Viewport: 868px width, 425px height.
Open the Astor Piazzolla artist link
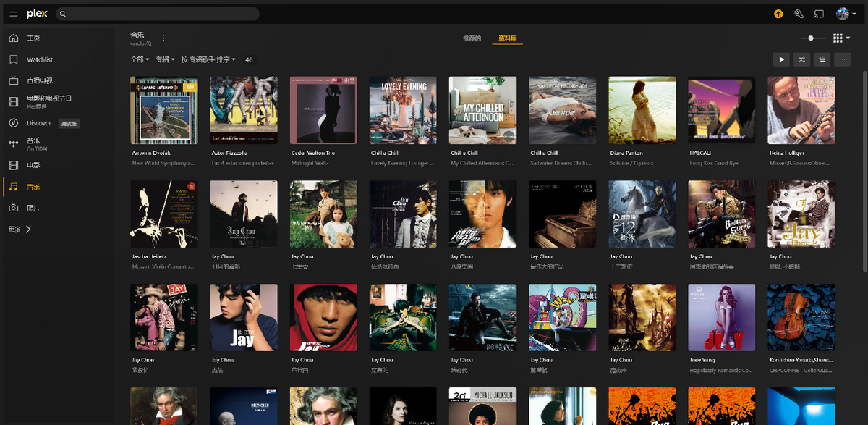point(229,153)
